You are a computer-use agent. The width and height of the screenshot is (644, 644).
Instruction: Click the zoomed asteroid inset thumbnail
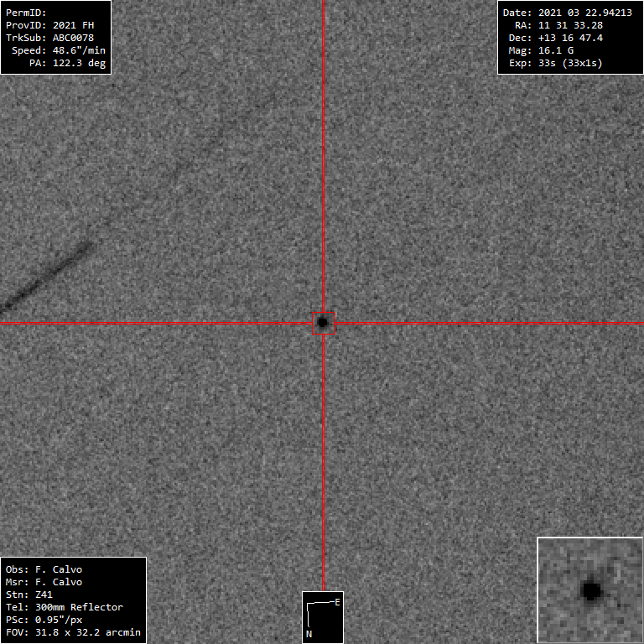point(589,589)
